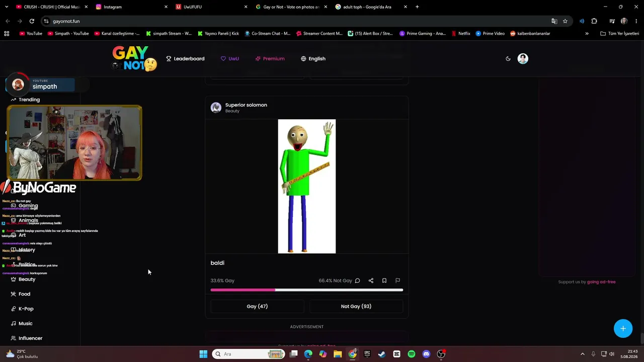
Task: Open the Prime Video bookmark
Action: click(490, 34)
